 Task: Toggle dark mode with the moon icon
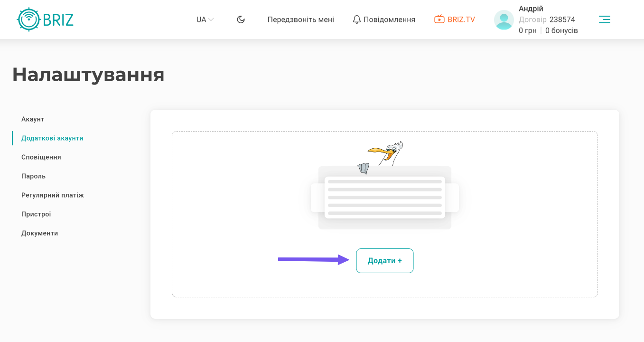(x=241, y=19)
